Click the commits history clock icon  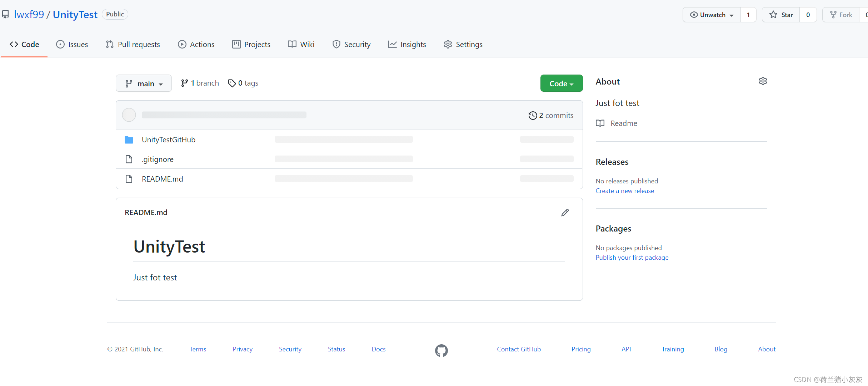click(x=533, y=116)
